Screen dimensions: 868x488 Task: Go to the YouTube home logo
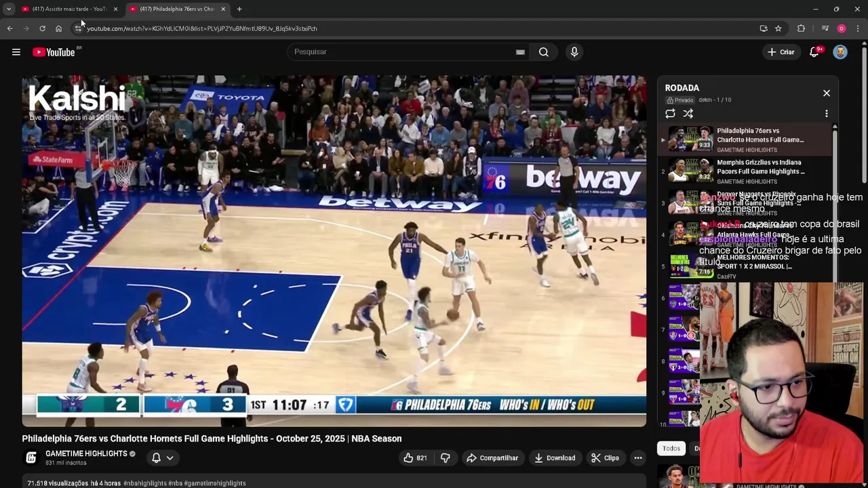54,52
